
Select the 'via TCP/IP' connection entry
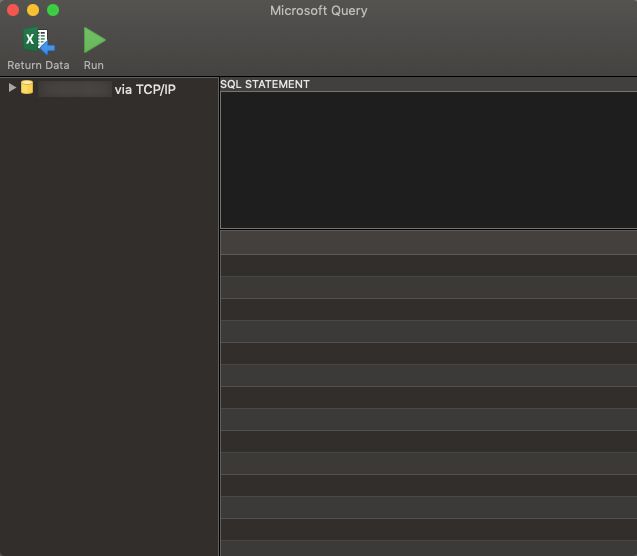click(x=145, y=89)
